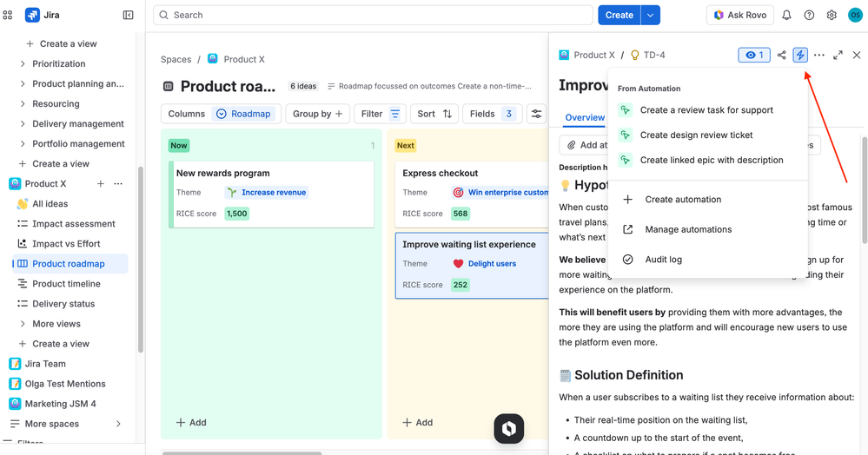The image size is (868, 455).
Task: Open Fields button showing 3
Action: click(x=491, y=114)
